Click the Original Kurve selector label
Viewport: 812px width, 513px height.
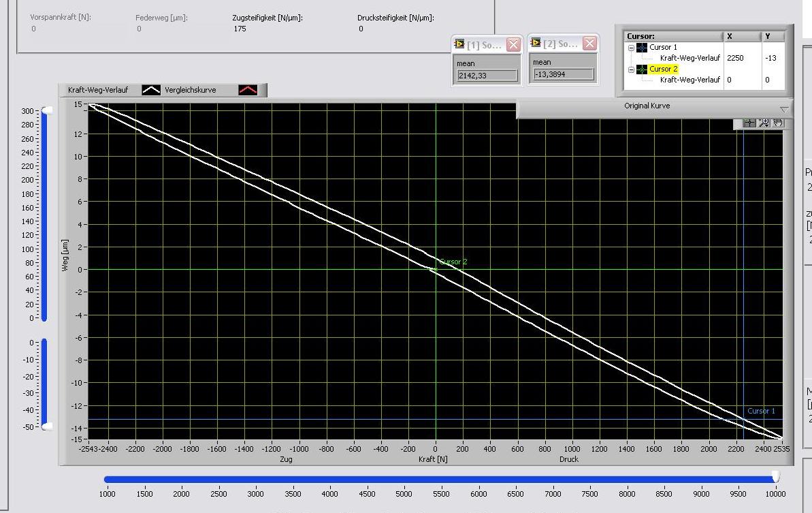point(647,106)
